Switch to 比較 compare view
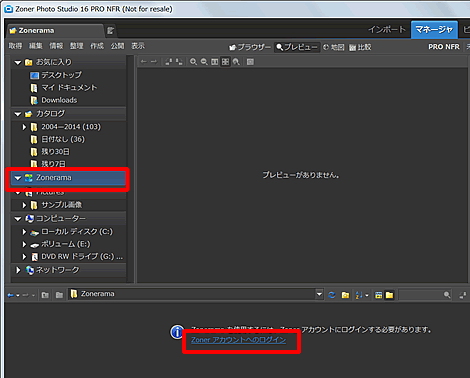Screen dimensions: 470x378 point(360,47)
